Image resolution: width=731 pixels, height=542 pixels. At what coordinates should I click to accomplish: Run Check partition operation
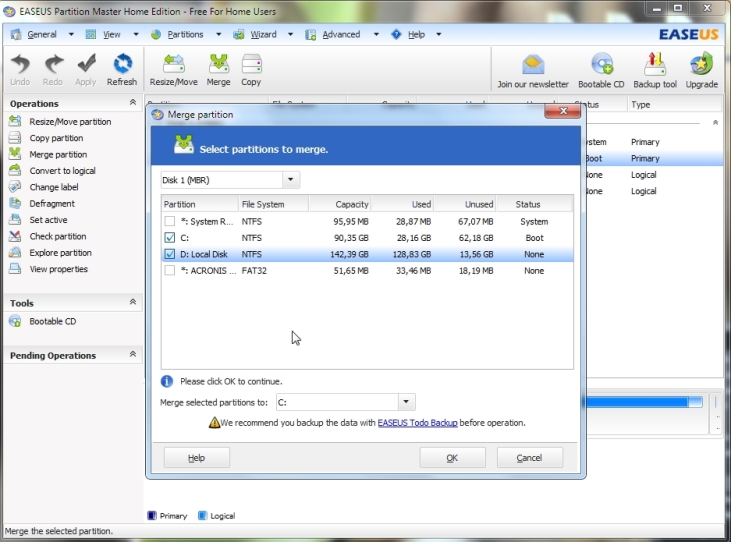click(57, 236)
